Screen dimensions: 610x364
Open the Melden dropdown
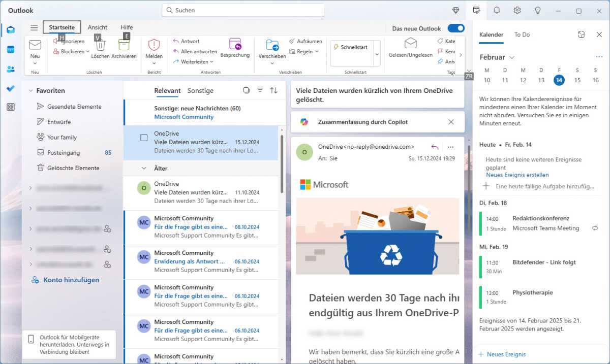(154, 63)
